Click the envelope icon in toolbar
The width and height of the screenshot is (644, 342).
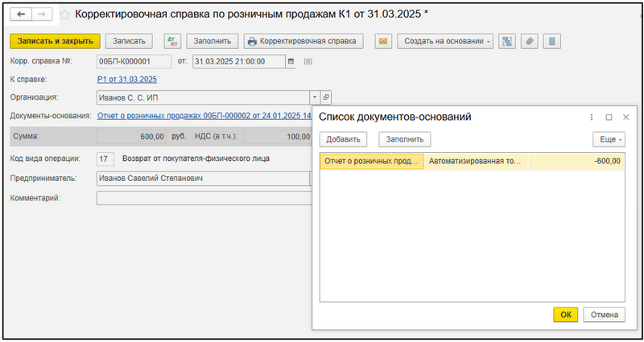coord(382,41)
